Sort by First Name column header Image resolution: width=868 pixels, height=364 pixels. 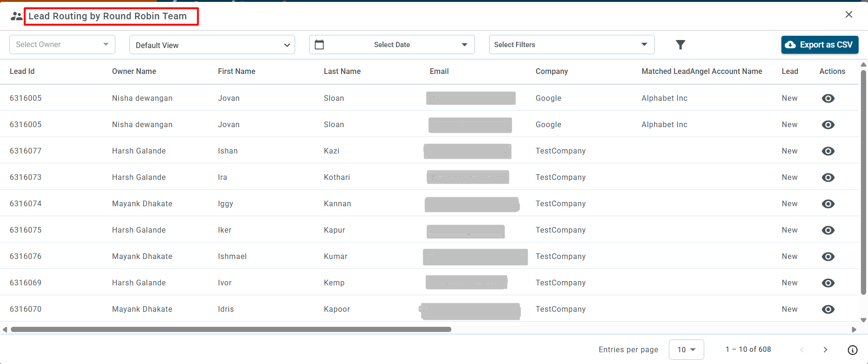(237, 72)
